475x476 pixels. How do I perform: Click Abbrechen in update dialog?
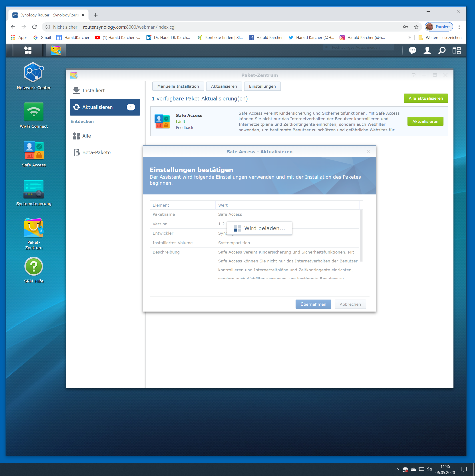350,304
